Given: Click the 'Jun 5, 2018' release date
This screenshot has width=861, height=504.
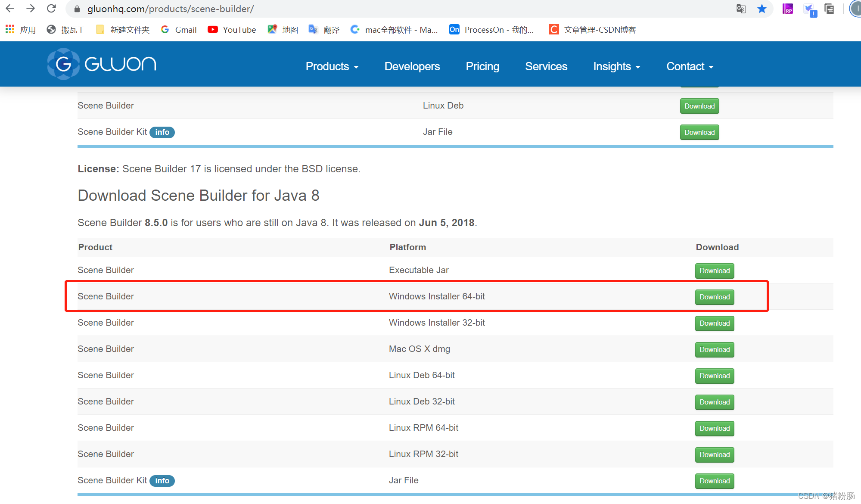Looking at the screenshot, I should point(447,223).
